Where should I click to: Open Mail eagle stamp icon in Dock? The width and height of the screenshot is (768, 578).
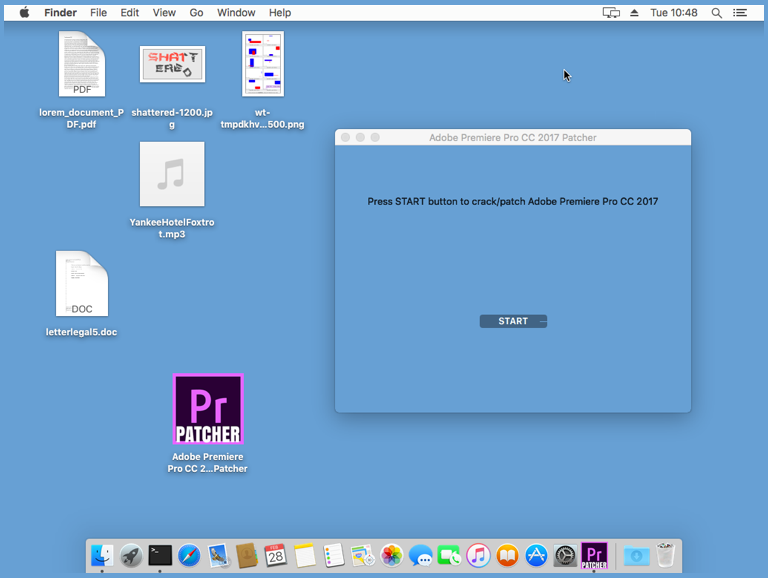pos(218,555)
